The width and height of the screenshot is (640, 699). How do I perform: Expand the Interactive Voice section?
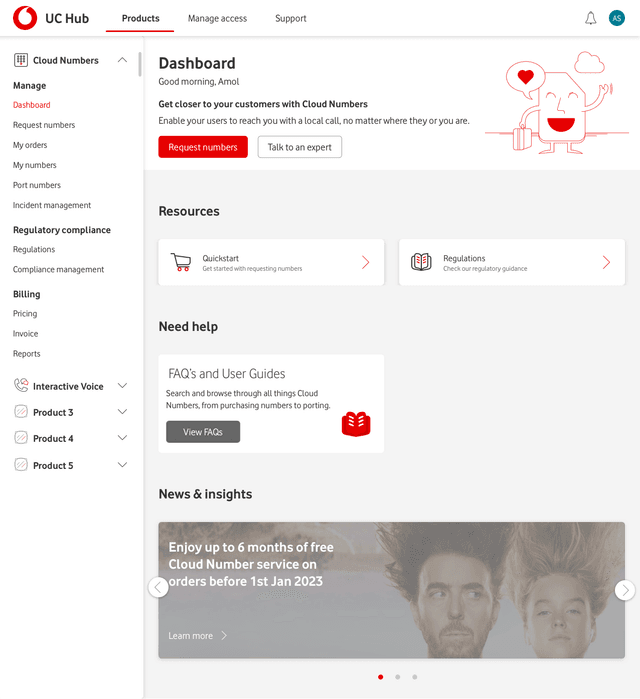(122, 386)
